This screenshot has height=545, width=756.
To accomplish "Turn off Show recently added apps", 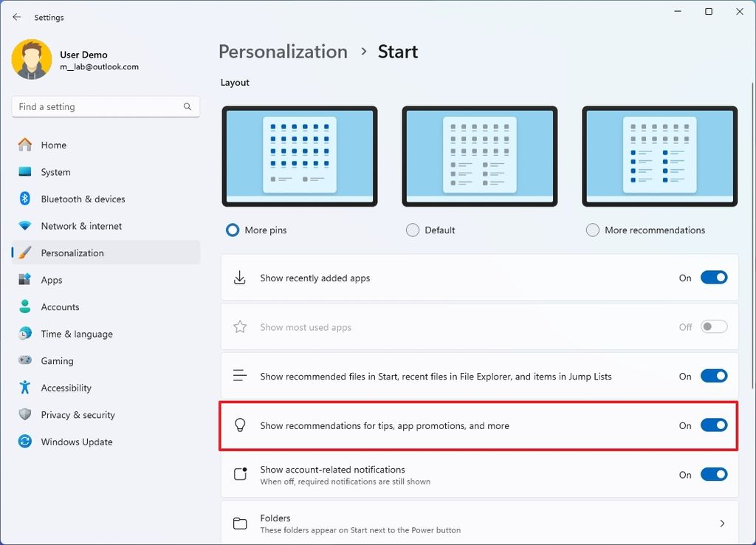I will tap(713, 277).
